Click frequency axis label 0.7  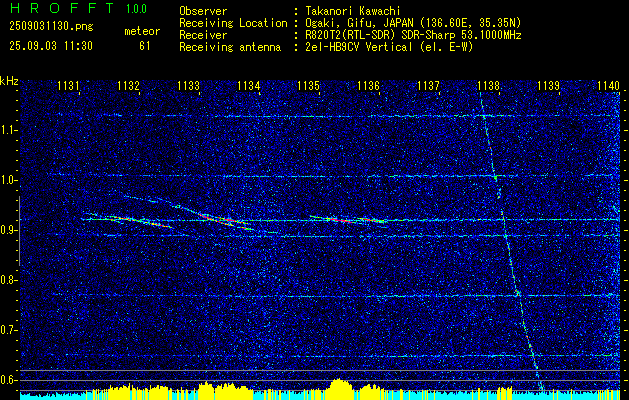click(x=8, y=330)
